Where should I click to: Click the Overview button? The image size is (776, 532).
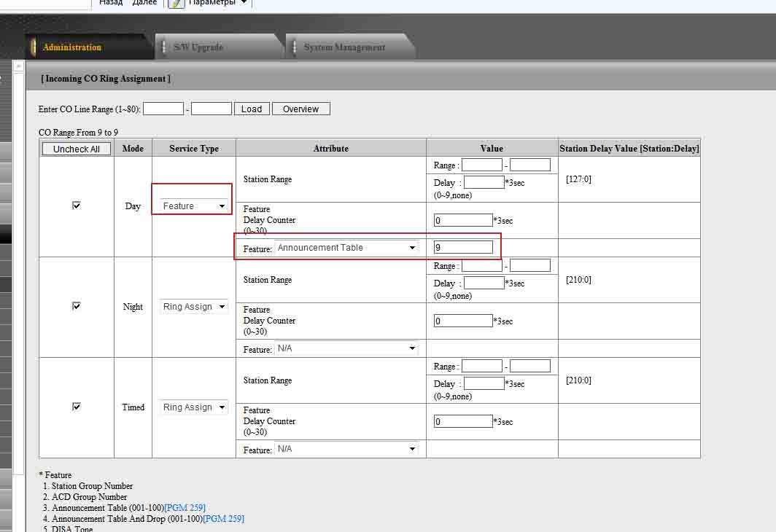point(300,109)
